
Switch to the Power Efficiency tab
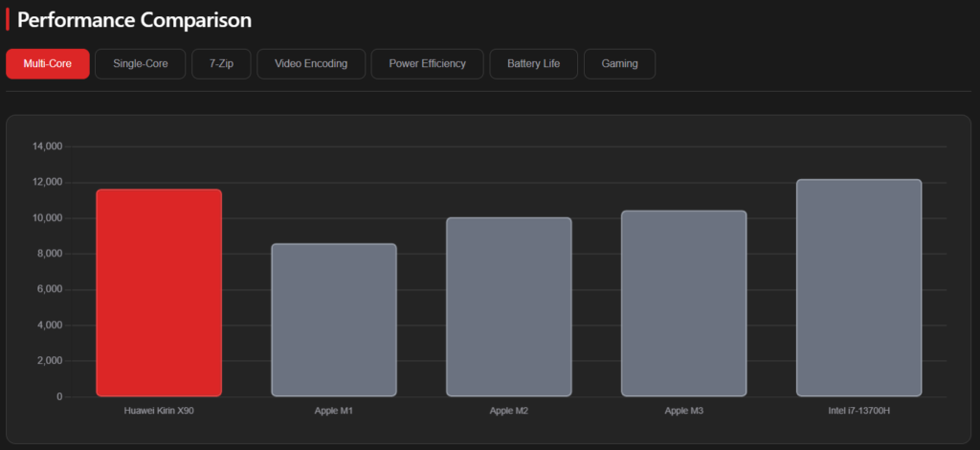[428, 64]
